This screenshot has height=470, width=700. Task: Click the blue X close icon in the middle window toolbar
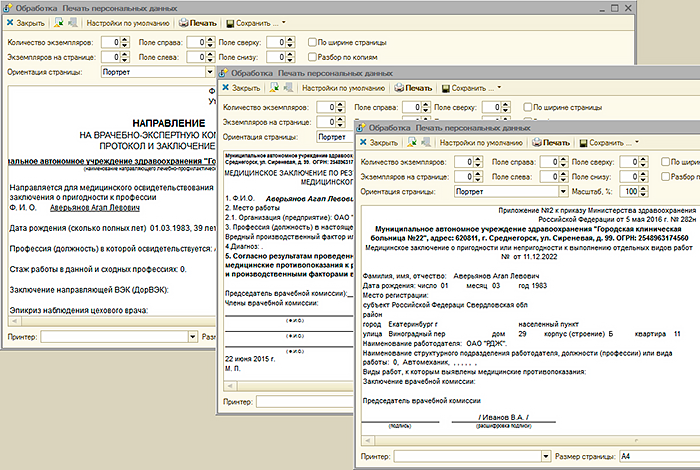pos(224,88)
